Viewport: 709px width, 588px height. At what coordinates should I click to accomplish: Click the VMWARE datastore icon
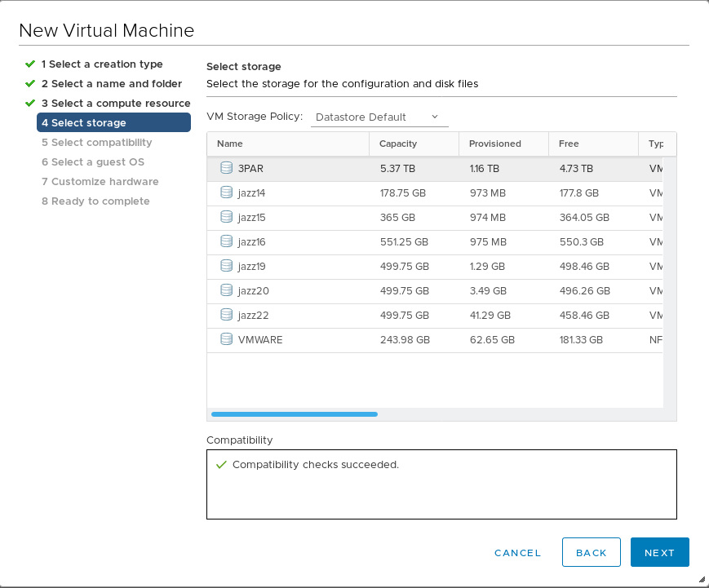point(227,339)
